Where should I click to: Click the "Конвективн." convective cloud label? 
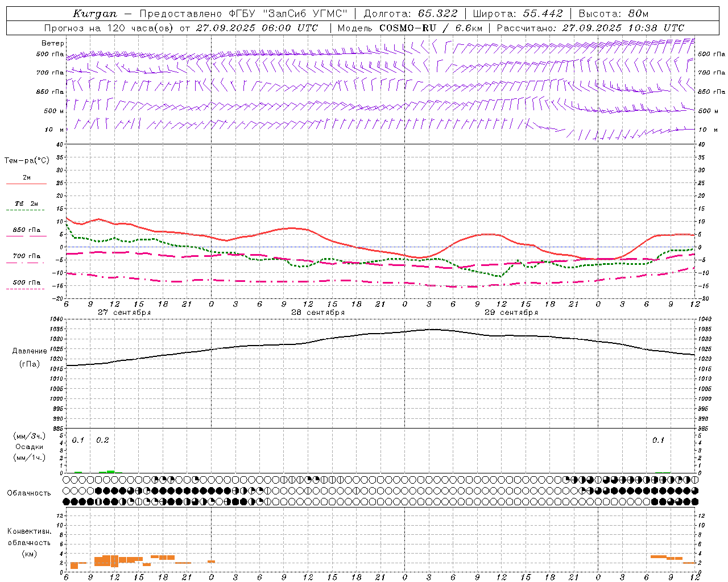pos(30,531)
